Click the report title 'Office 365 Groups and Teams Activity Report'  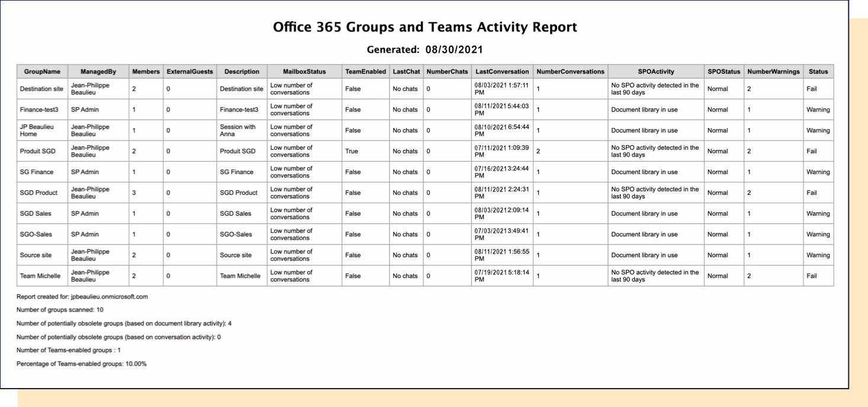(425, 27)
